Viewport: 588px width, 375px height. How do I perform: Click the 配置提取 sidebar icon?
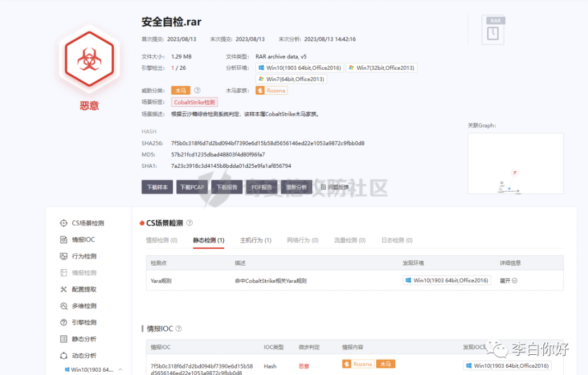coord(63,289)
